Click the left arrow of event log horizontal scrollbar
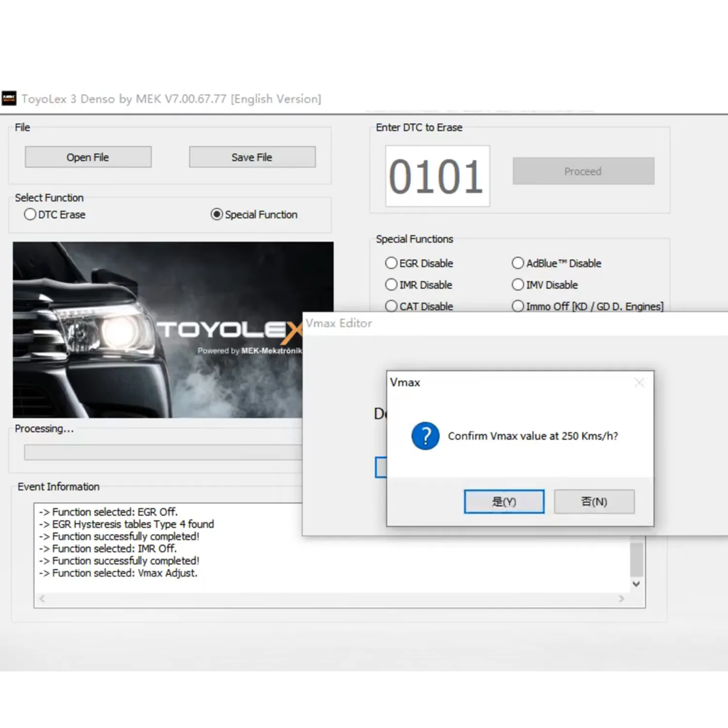This screenshot has width=728, height=728. click(42, 599)
